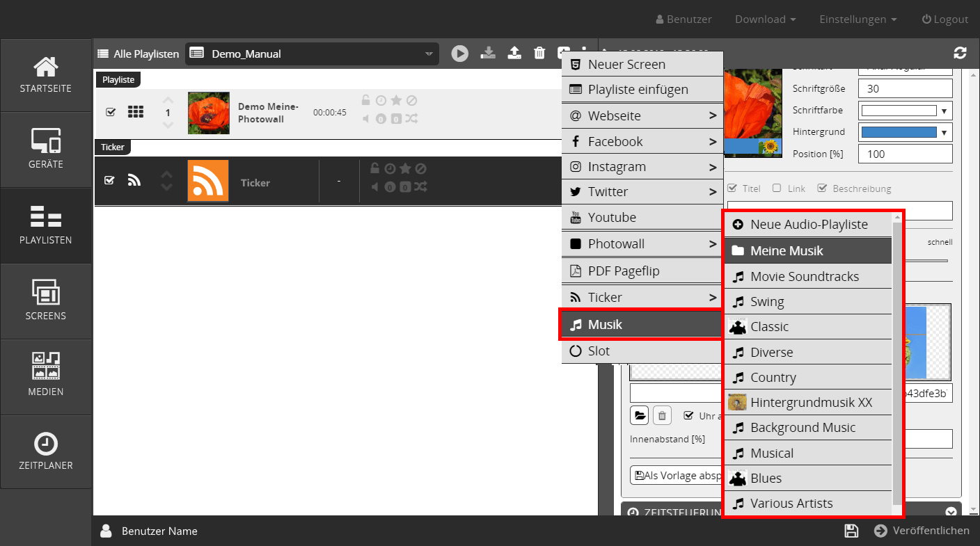Viewport: 980px width, 546px height.
Task: Select Neue Audio-Playliste from the submenu
Action: (808, 225)
